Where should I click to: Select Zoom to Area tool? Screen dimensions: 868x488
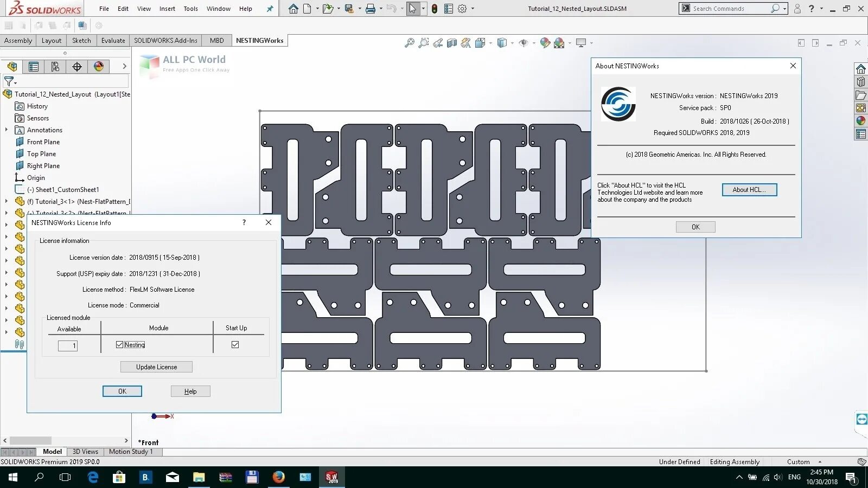424,43
